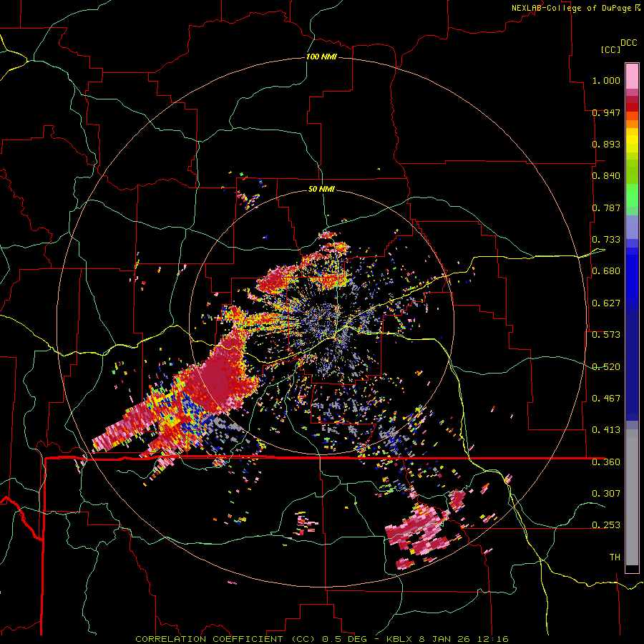The width and height of the screenshot is (644, 644).
Task: Click the 0.787 legend value
Action: coord(606,208)
